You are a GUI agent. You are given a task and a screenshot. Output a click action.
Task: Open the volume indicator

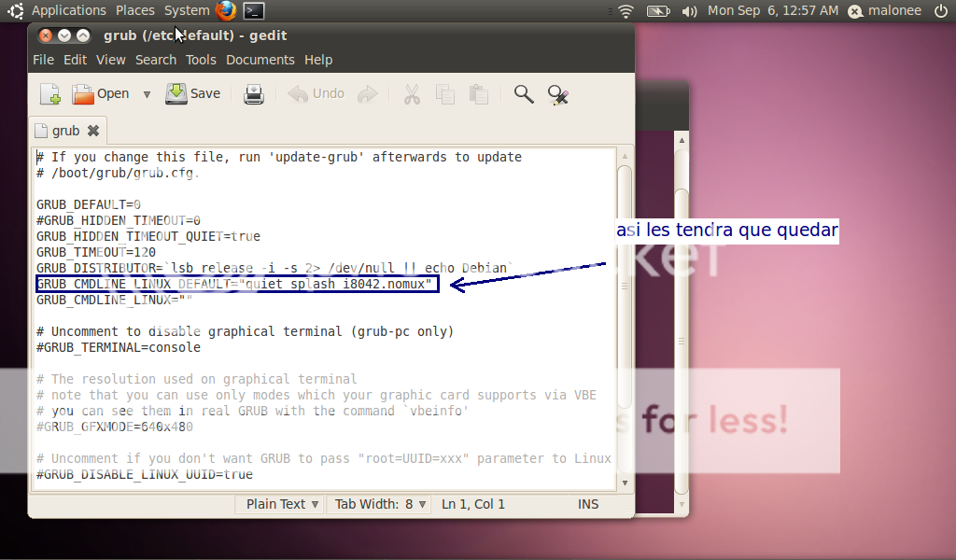pyautogui.click(x=689, y=11)
